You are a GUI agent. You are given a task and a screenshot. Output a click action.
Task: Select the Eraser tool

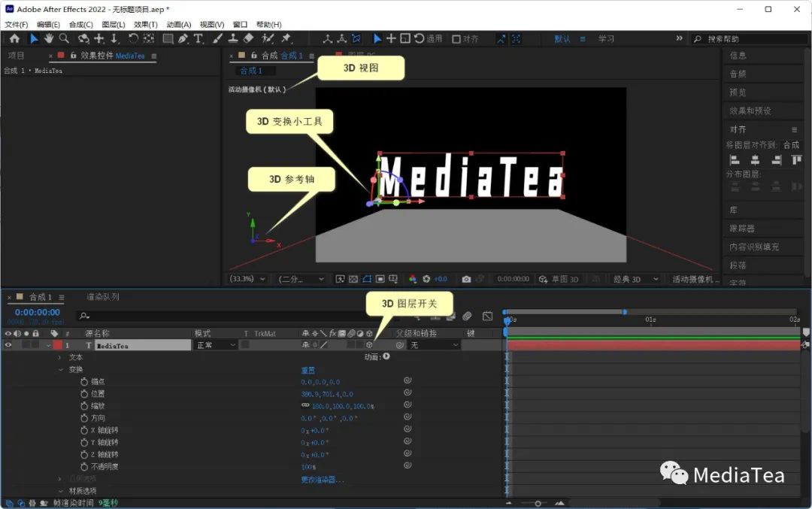click(249, 38)
